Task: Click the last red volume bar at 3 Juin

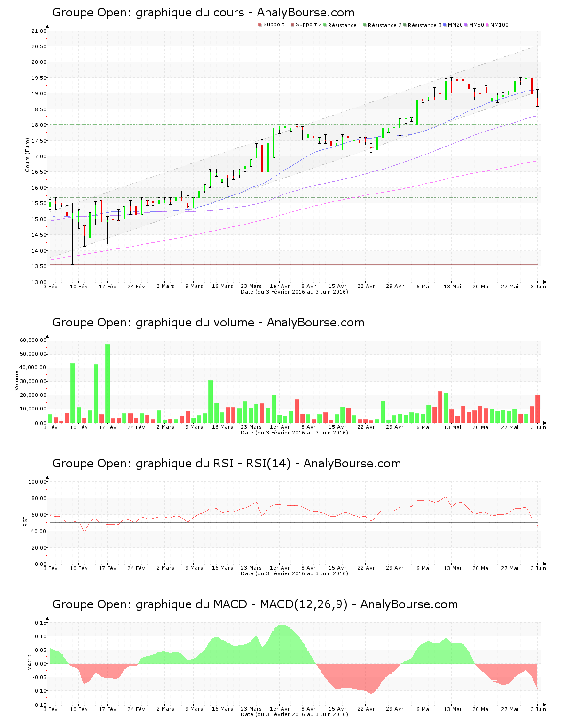Action: (538, 409)
